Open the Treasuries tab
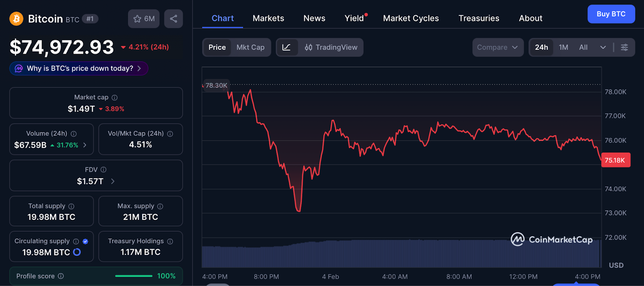The image size is (644, 286). pos(479,18)
